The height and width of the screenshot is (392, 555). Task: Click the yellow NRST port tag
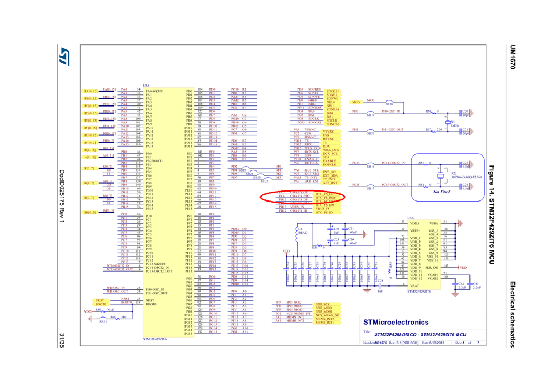point(100,301)
